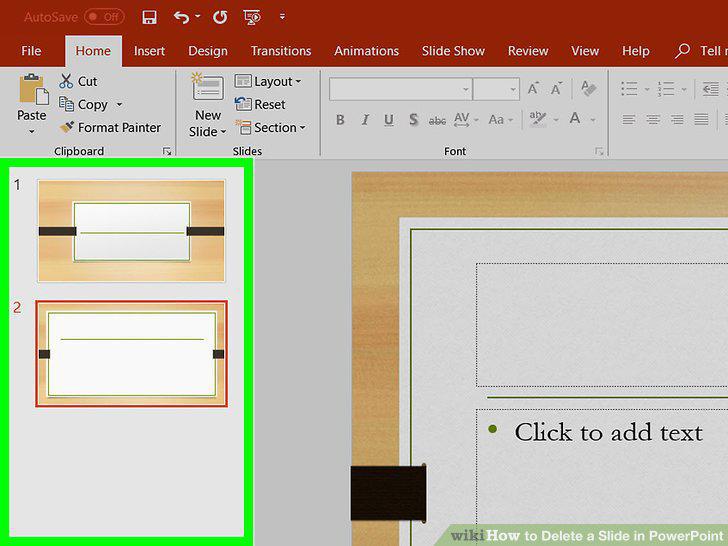Open the Animations tab
Image resolution: width=728 pixels, height=546 pixels.
point(366,51)
